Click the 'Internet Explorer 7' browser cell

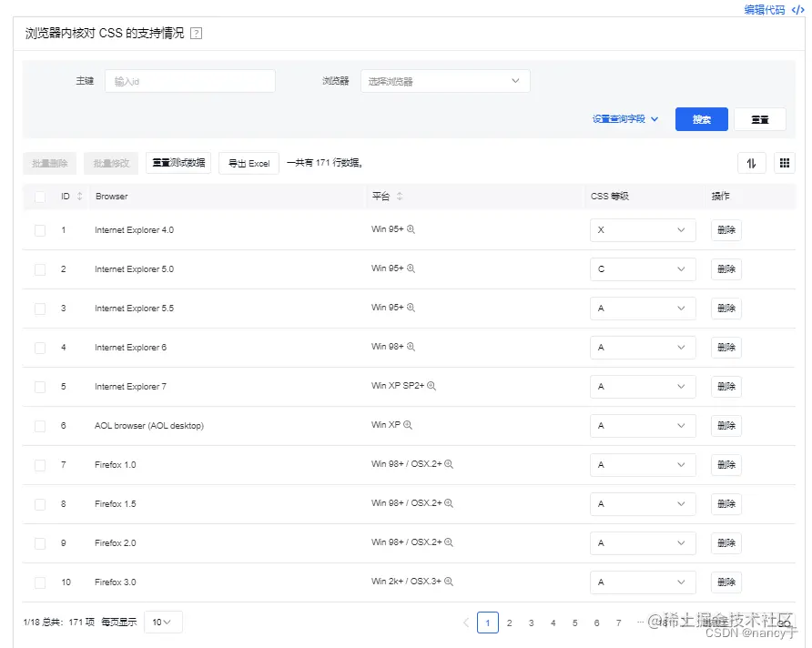[x=130, y=387]
